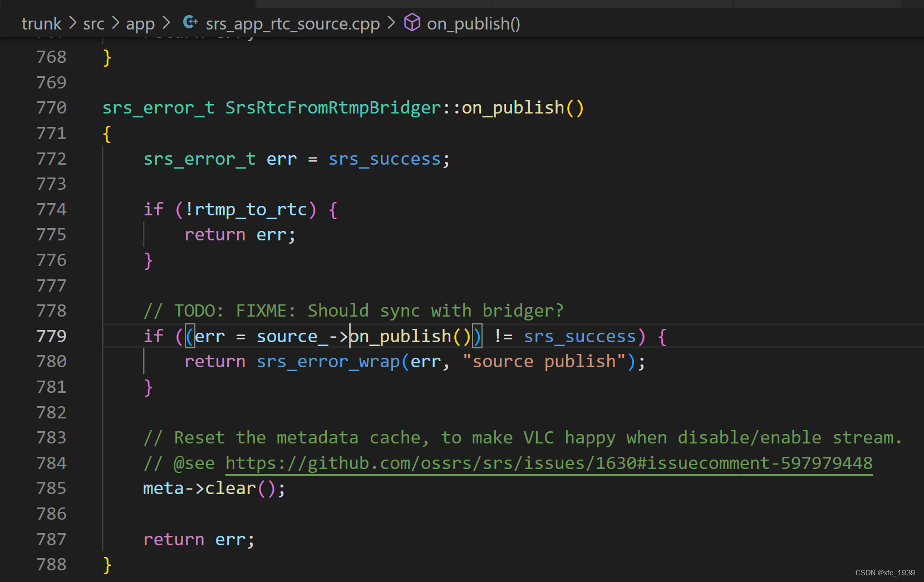Screen dimensions: 924x582
Task: Click closing brace on line 768
Action: click(x=107, y=57)
